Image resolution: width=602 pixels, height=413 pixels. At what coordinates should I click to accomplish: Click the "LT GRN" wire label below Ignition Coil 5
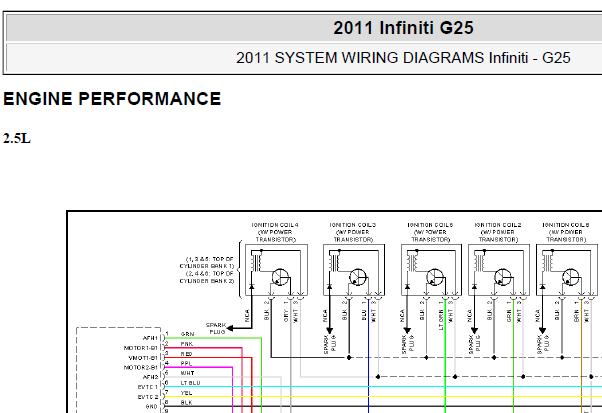click(441, 319)
